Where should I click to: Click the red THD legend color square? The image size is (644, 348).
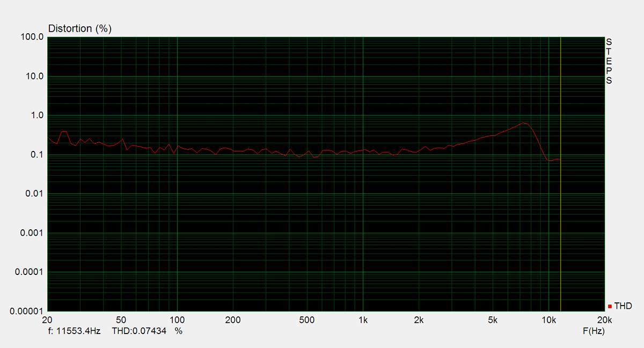[610, 306]
